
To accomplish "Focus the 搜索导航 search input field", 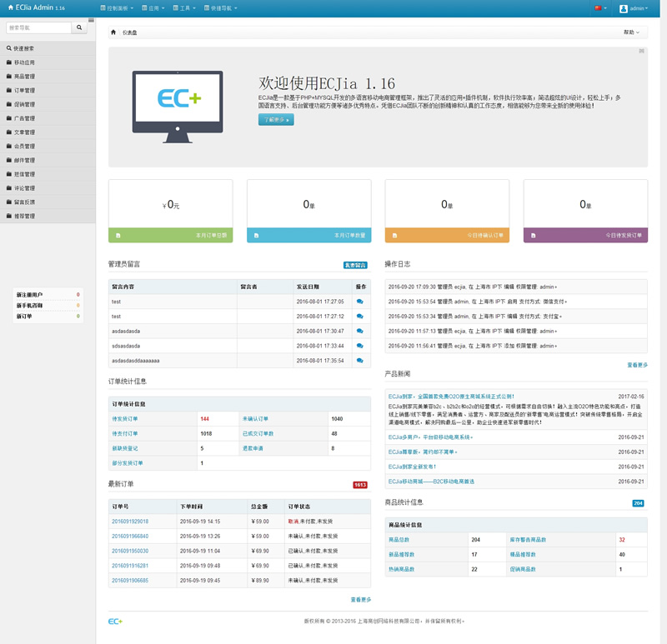I will [38, 27].
